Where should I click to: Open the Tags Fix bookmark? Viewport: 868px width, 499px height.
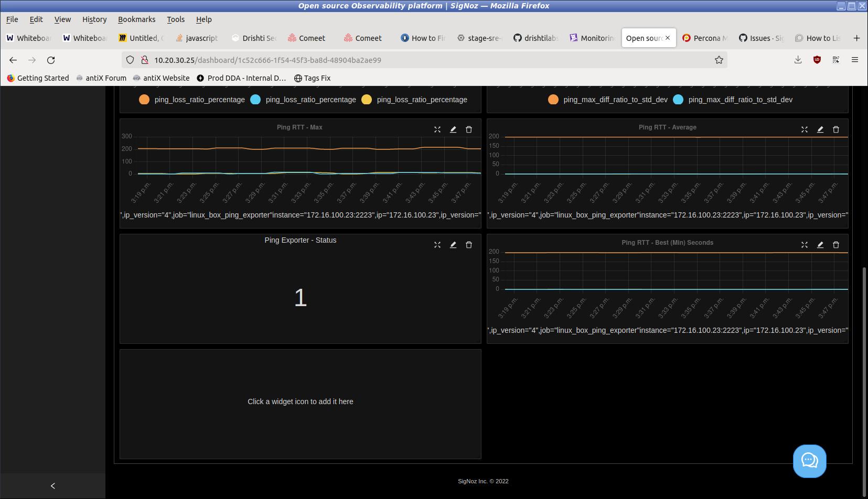[x=312, y=78]
